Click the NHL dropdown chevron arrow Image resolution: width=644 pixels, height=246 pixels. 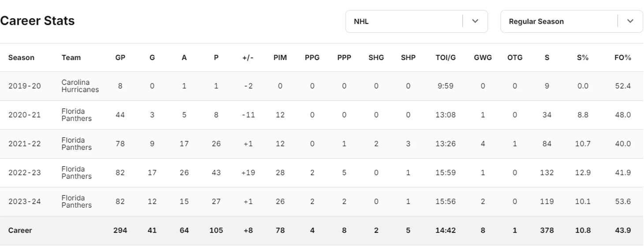click(x=475, y=21)
